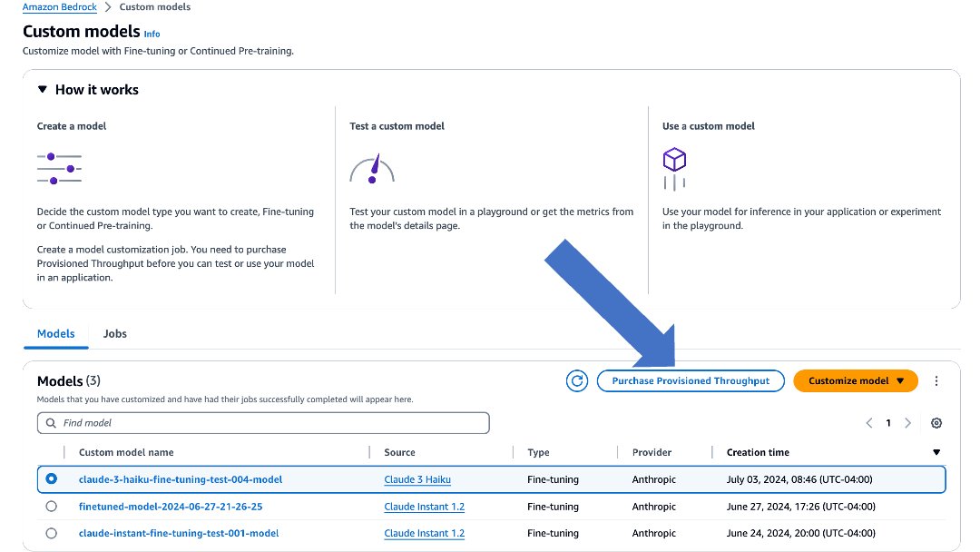This screenshot has width=980, height=552.
Task: Open Amazon Bedrock breadcrumb link
Action: pyautogui.click(x=62, y=7)
